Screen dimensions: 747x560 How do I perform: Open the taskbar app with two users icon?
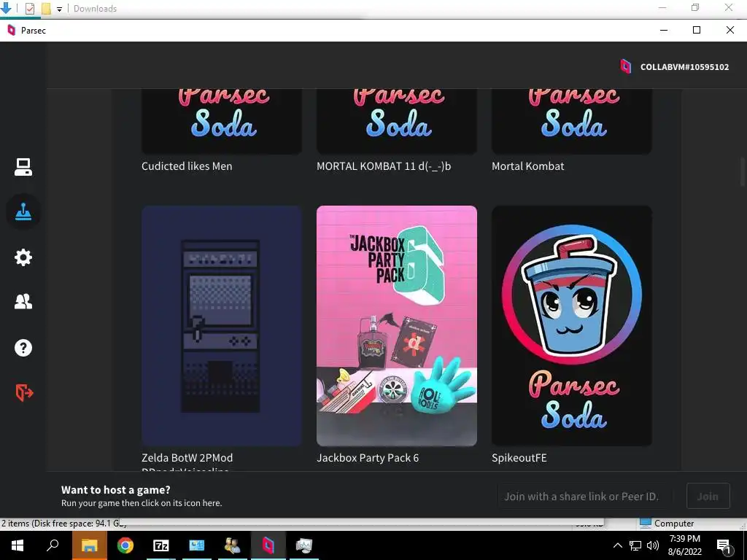(x=233, y=545)
